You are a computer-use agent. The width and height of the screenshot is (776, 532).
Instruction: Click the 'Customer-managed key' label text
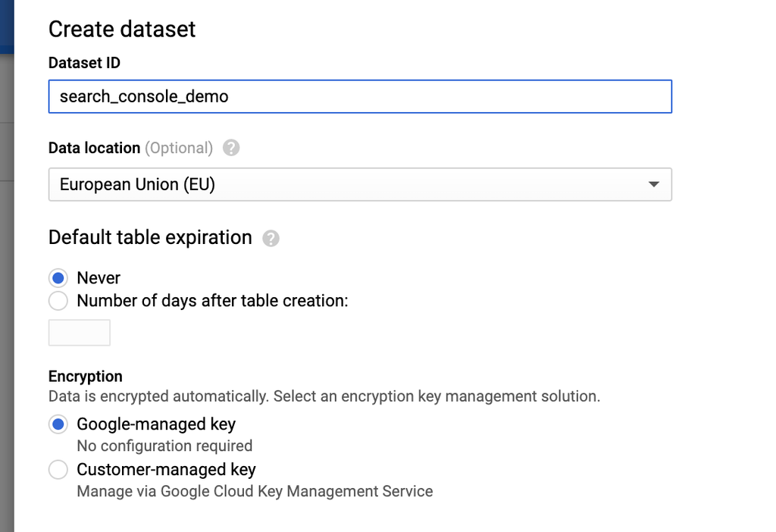166,470
